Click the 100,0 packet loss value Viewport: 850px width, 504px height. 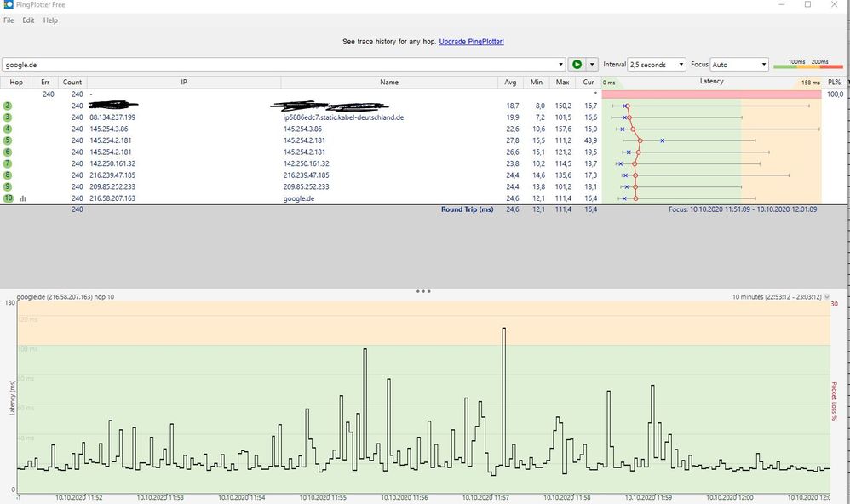(835, 94)
